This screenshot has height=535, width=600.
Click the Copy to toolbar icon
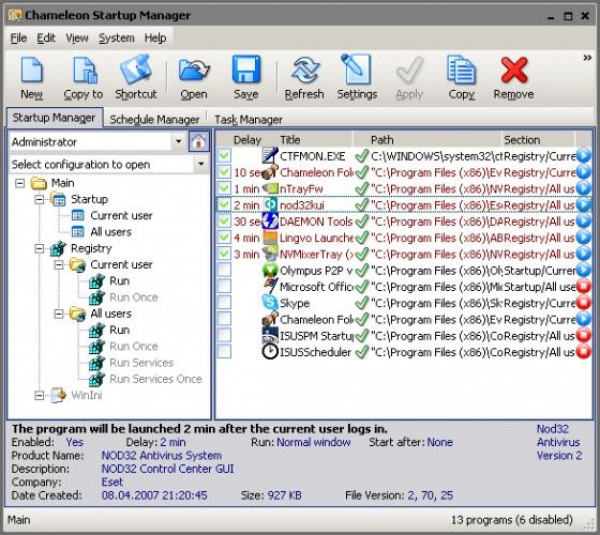(84, 70)
